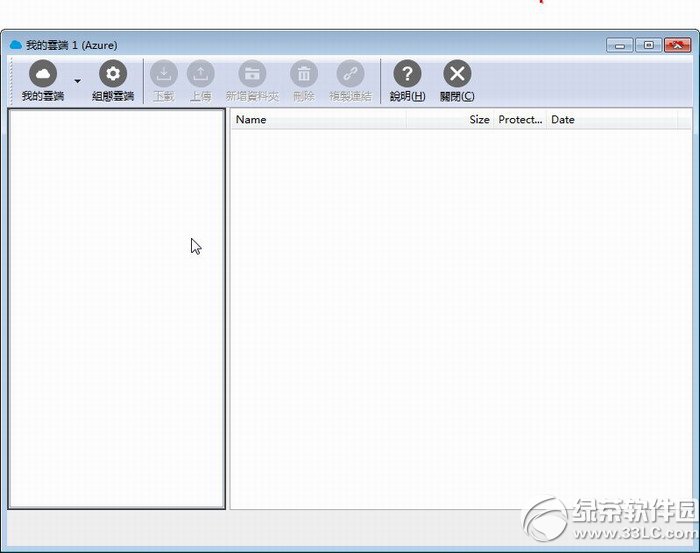Minimize the 我的雲端 1 (Azure) window

tap(620, 46)
